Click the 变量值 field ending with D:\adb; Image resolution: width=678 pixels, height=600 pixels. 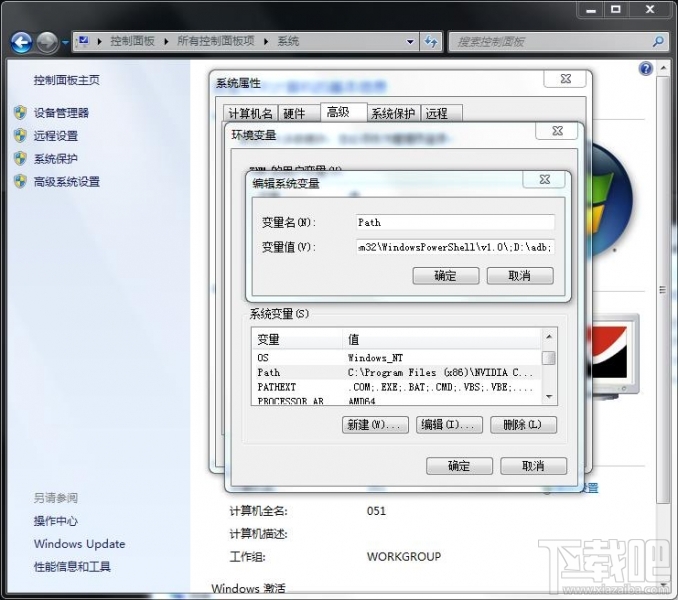pos(455,247)
